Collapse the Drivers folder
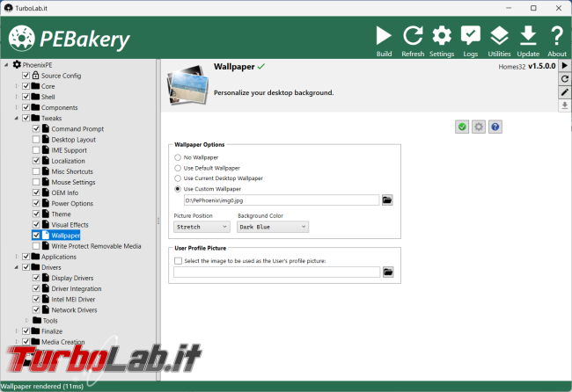This screenshot has height=392, width=572. 17,267
